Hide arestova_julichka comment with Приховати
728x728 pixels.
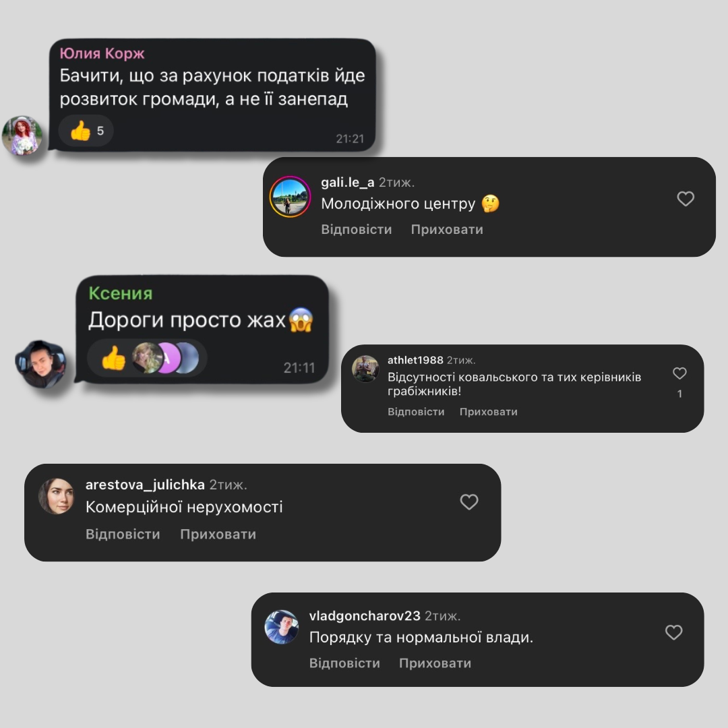click(218, 535)
